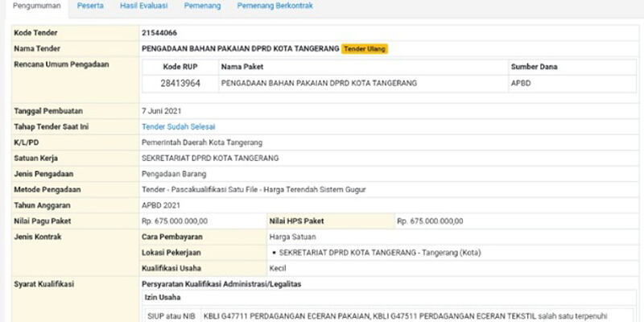
Task: Click the Nilai Pagu Paket label
Action: [x=43, y=221]
